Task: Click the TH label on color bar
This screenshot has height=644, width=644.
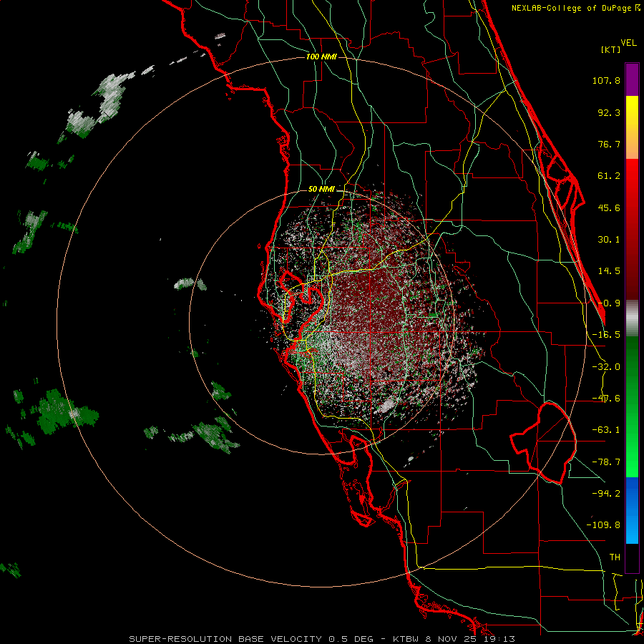Action: 615,557
